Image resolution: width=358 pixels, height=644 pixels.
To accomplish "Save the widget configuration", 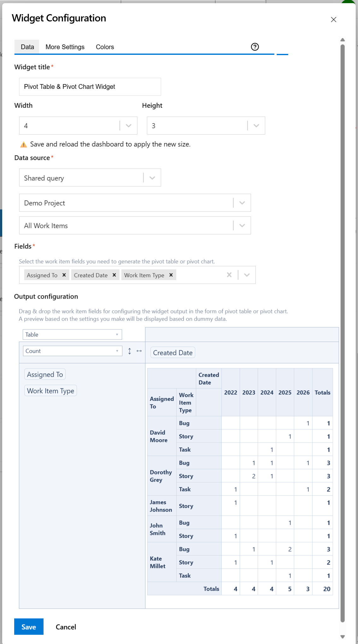I will [29, 627].
